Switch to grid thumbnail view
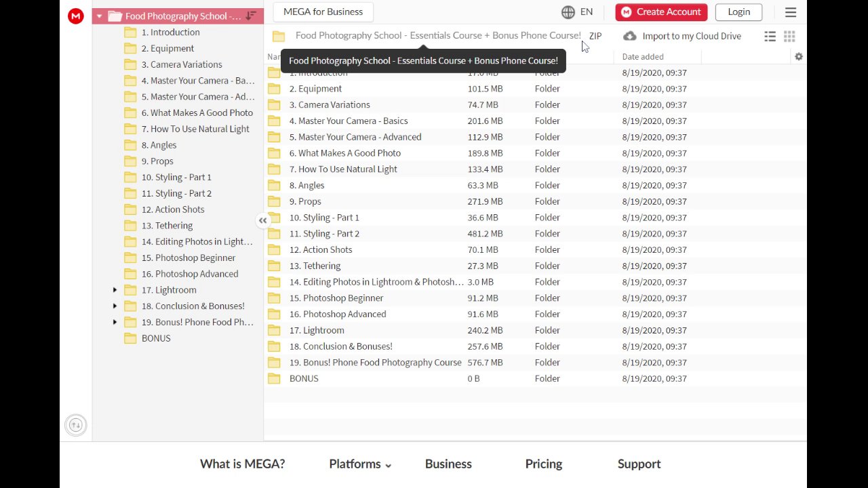The image size is (868, 488). [x=789, y=37]
